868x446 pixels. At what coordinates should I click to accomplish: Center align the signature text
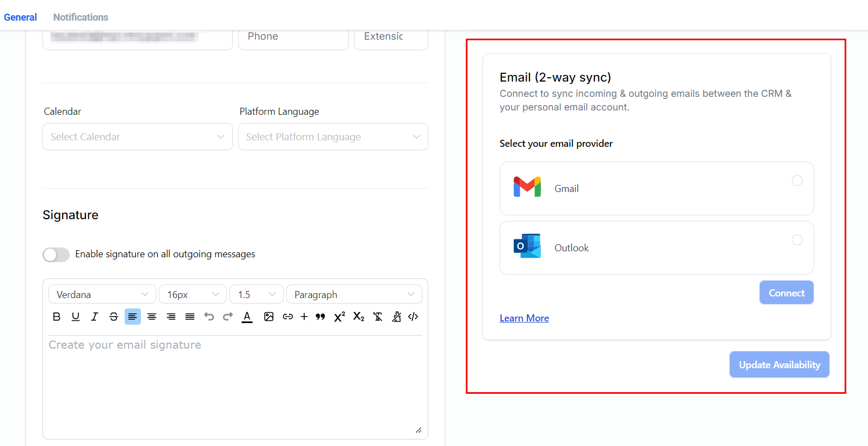152,317
